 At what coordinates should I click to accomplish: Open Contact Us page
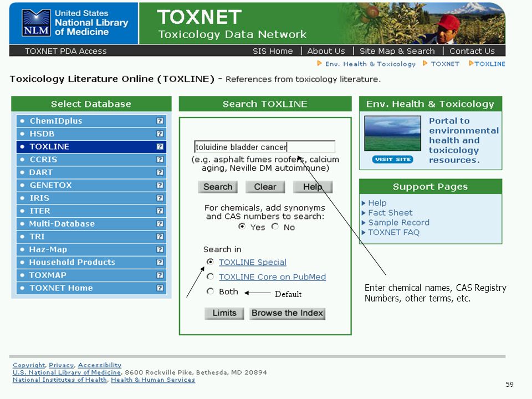[472, 51]
